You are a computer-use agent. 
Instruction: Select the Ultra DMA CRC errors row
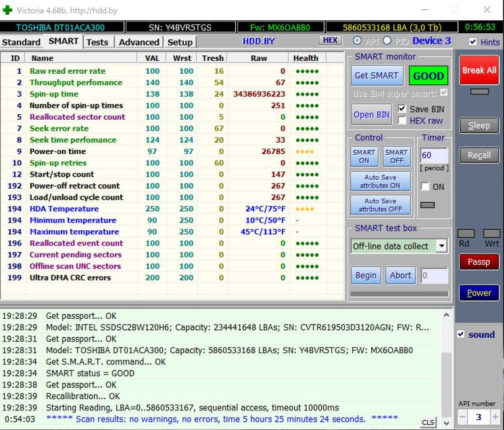tap(172, 278)
